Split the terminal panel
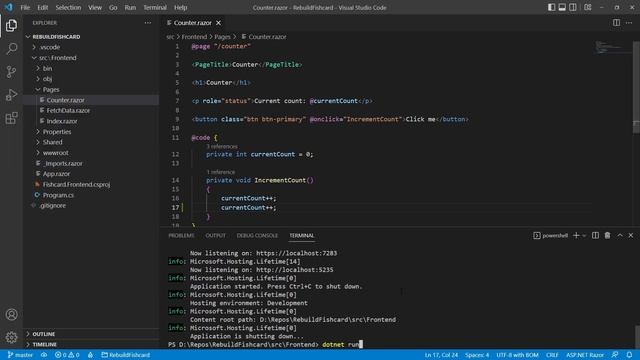The image size is (640, 360). click(x=596, y=236)
